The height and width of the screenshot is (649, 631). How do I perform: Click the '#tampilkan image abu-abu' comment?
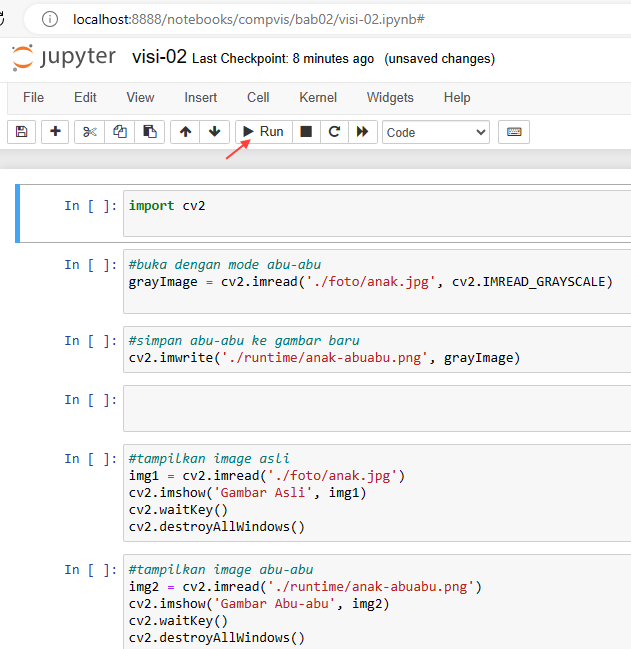tap(221, 570)
